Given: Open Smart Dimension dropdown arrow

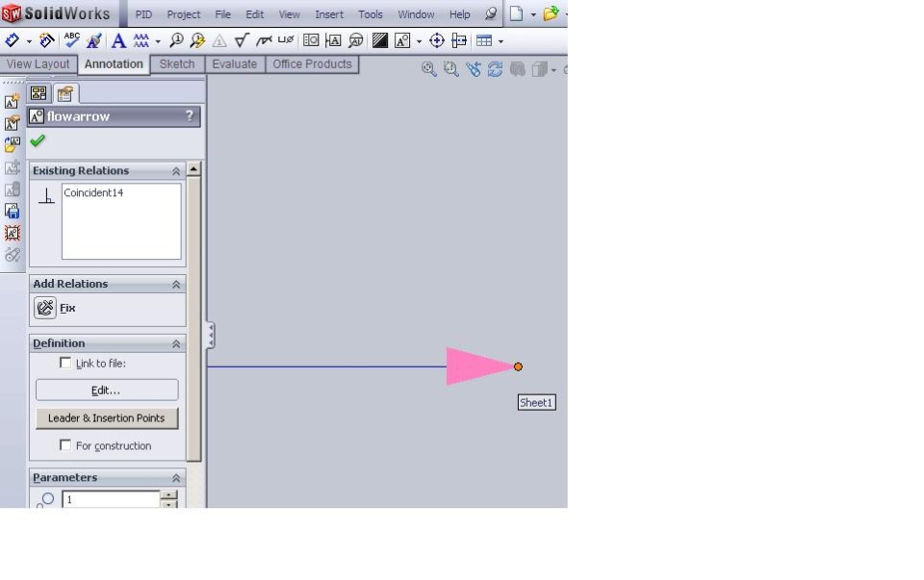Looking at the screenshot, I should tap(29, 41).
